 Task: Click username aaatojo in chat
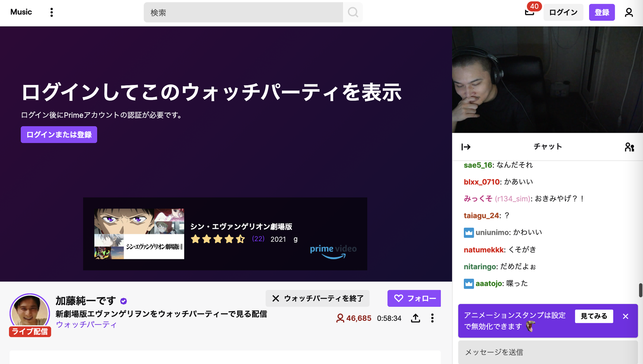pyautogui.click(x=489, y=283)
